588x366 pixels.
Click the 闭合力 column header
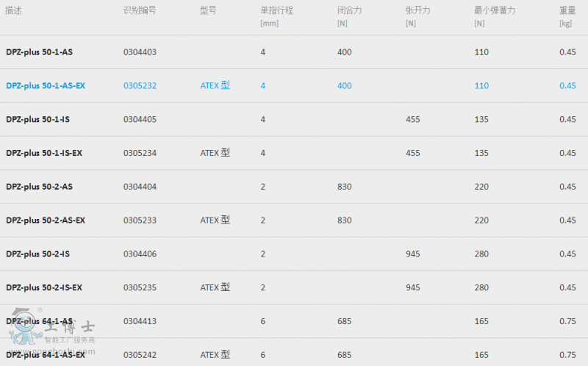350,10
